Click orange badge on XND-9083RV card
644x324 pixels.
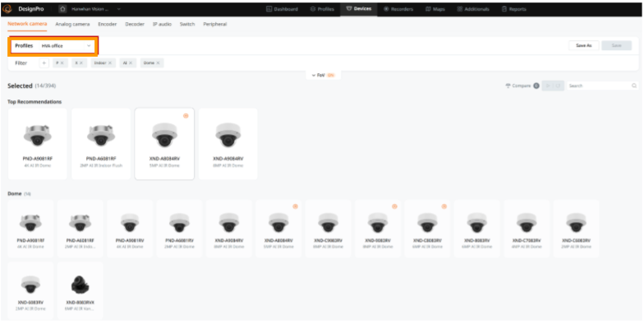[x=394, y=206]
